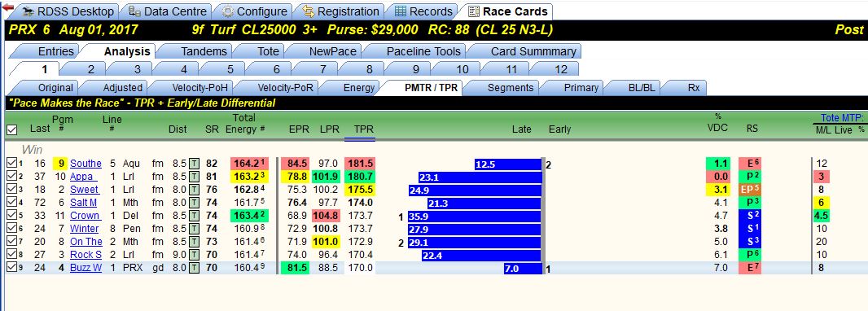
Task: Click the T surface icon in Southe row
Action: tap(195, 164)
